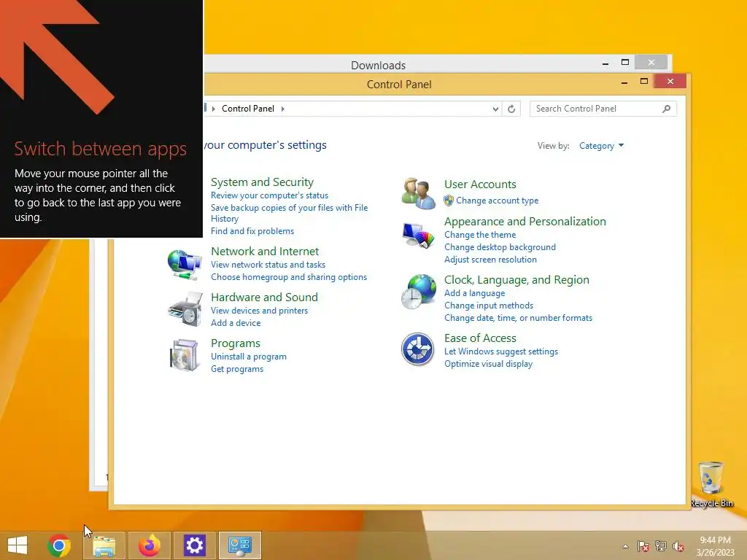Click Change the theme

(x=480, y=235)
